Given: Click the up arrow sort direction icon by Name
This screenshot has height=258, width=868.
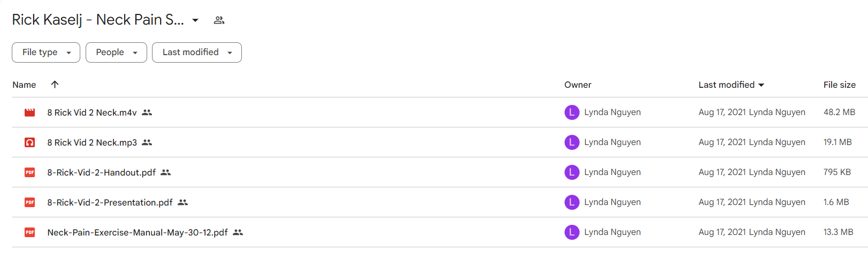Looking at the screenshot, I should coord(55,85).
